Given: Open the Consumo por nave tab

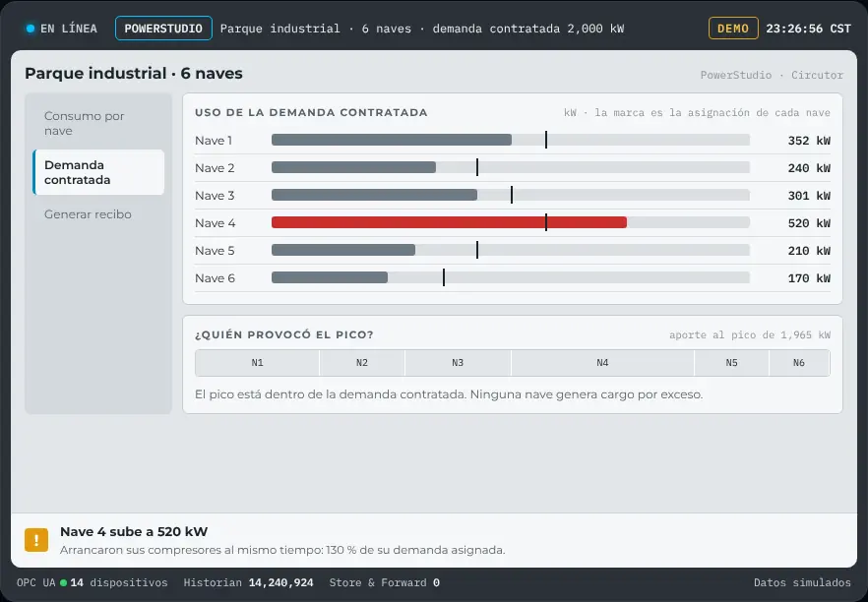Looking at the screenshot, I should [x=98, y=123].
